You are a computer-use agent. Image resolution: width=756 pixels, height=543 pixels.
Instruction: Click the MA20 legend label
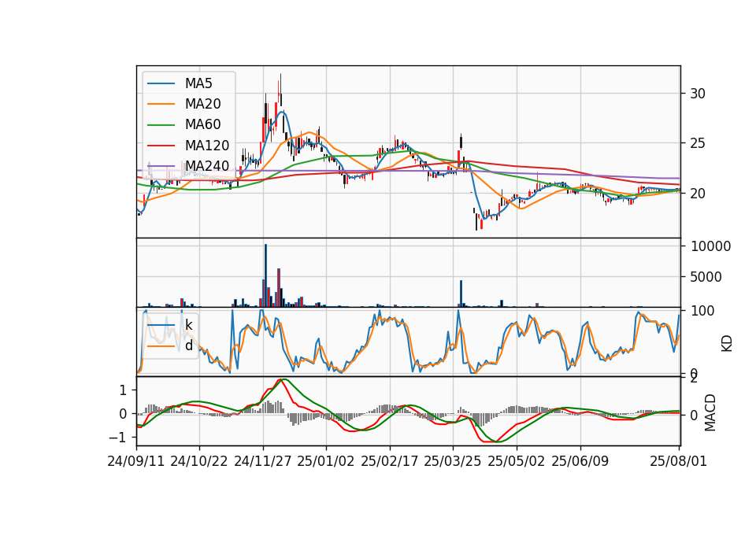(202, 104)
